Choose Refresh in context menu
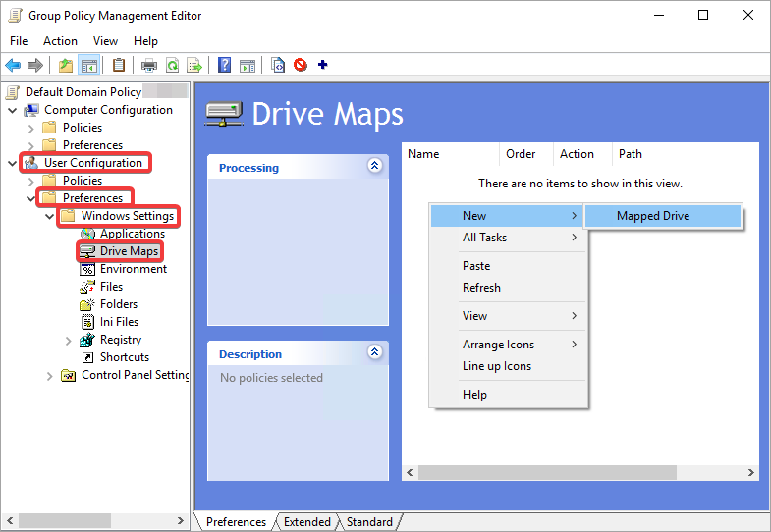Image resolution: width=771 pixels, height=532 pixels. 509,288
